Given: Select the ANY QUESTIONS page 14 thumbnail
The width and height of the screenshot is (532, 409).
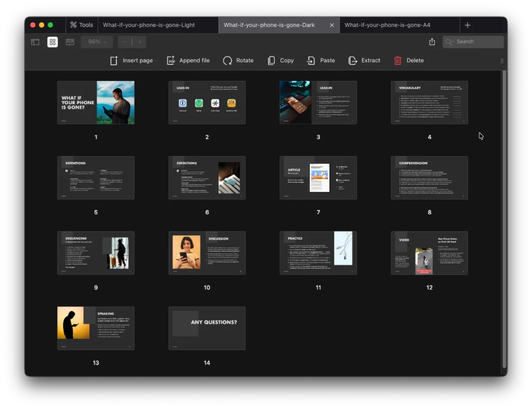Looking at the screenshot, I should [x=207, y=328].
